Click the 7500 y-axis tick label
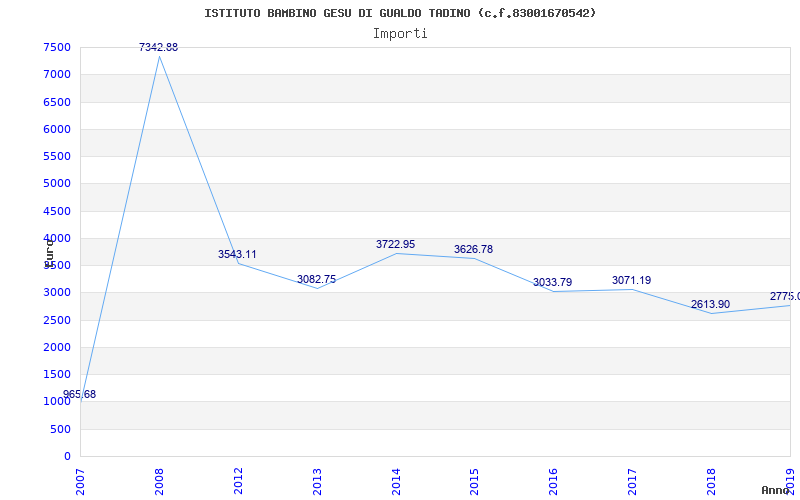The image size is (800, 500). pos(57,47)
